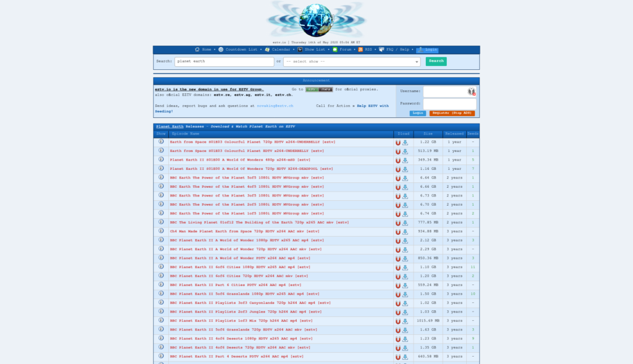This screenshot has height=364, width=633.
Task: Open the RSS feed link
Action: click(368, 49)
